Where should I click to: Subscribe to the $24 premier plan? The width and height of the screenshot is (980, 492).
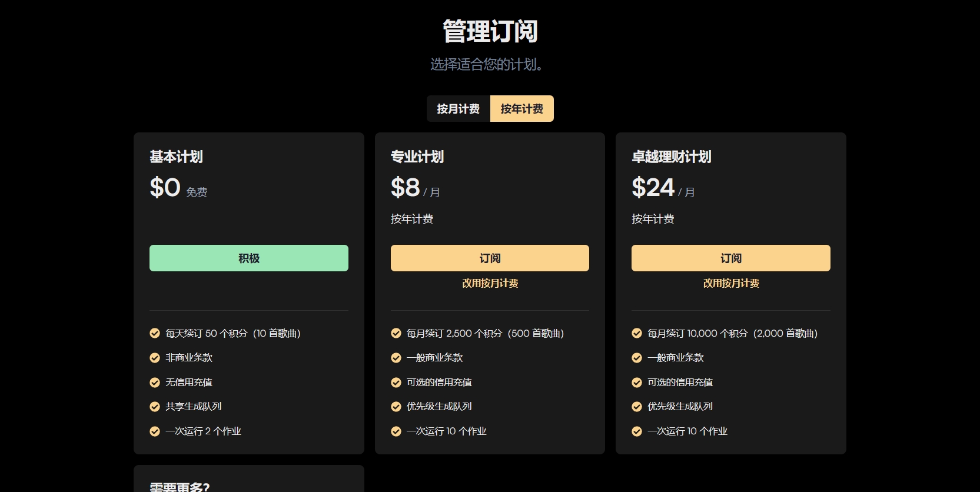pos(730,258)
